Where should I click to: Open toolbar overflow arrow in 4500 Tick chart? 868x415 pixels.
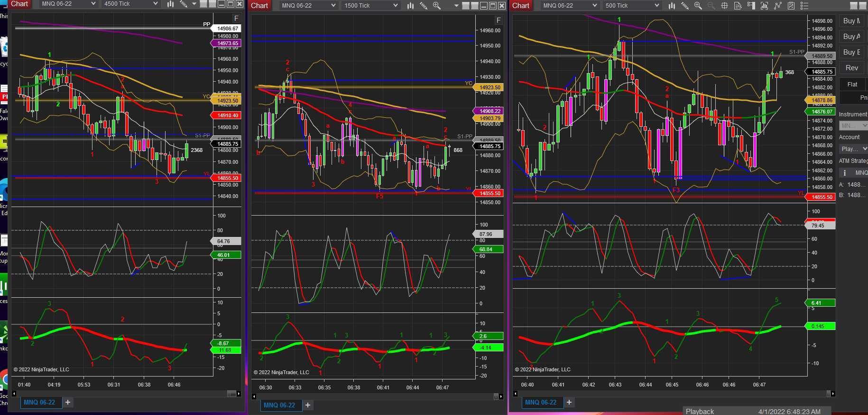pyautogui.click(x=194, y=4)
